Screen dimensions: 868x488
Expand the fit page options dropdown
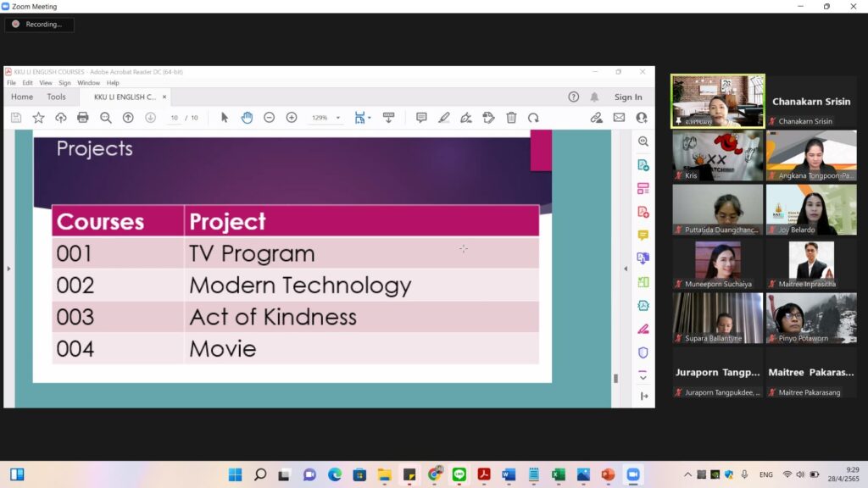coord(370,118)
